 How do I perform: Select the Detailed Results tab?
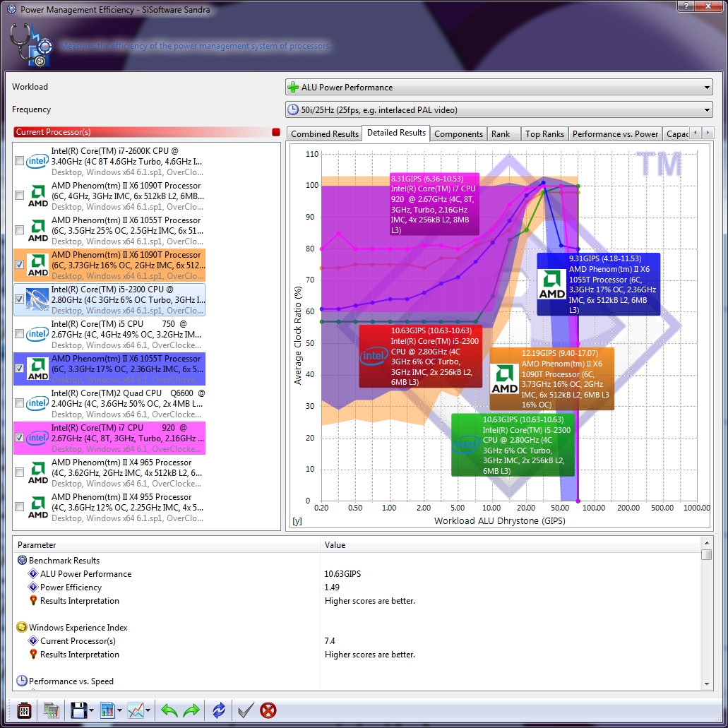pos(396,133)
